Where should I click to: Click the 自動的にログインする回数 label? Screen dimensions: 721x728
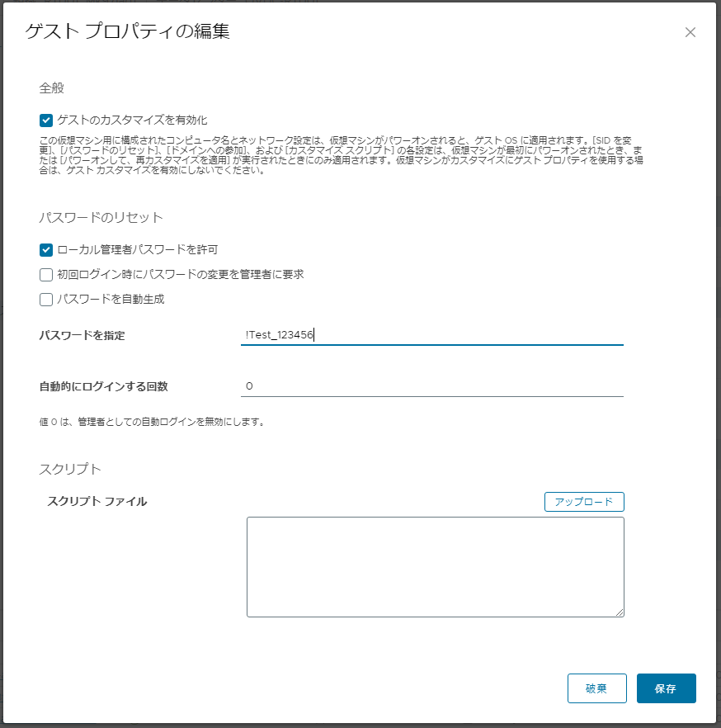[x=103, y=386]
